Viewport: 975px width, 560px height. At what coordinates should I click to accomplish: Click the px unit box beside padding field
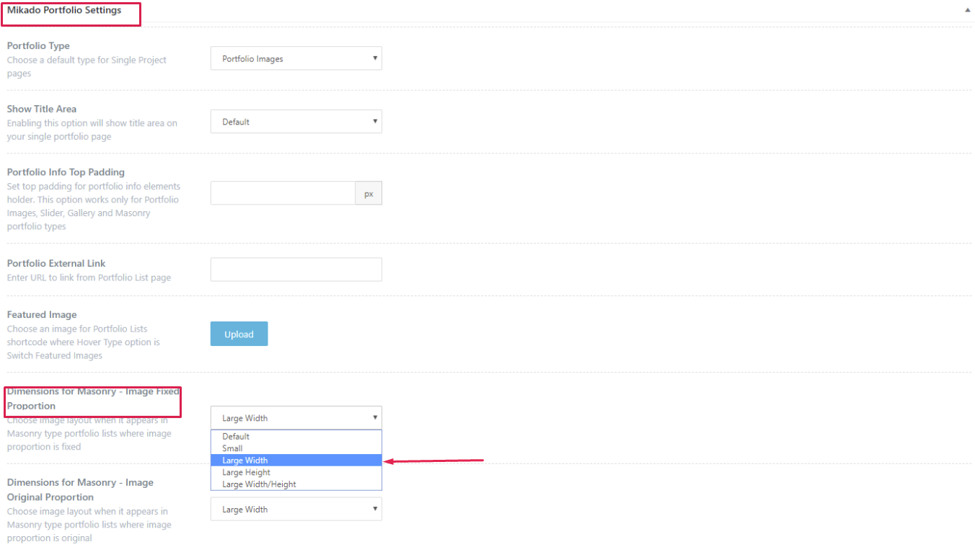pyautogui.click(x=369, y=193)
